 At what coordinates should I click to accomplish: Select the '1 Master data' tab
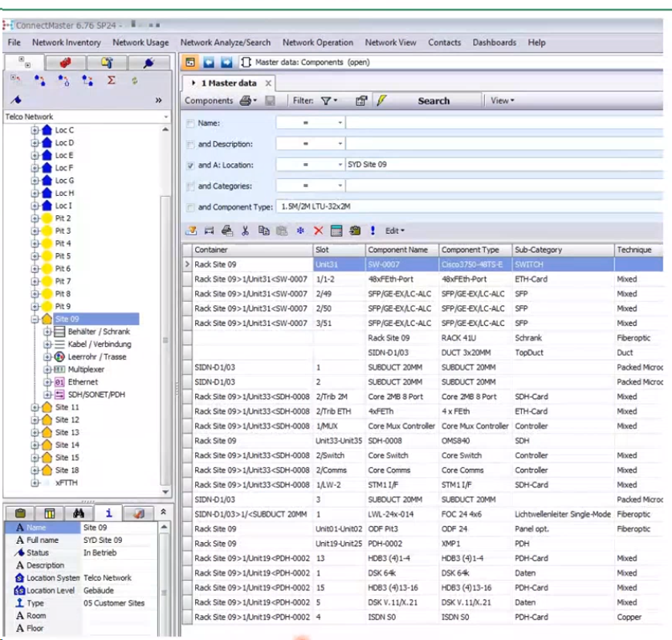tap(229, 84)
